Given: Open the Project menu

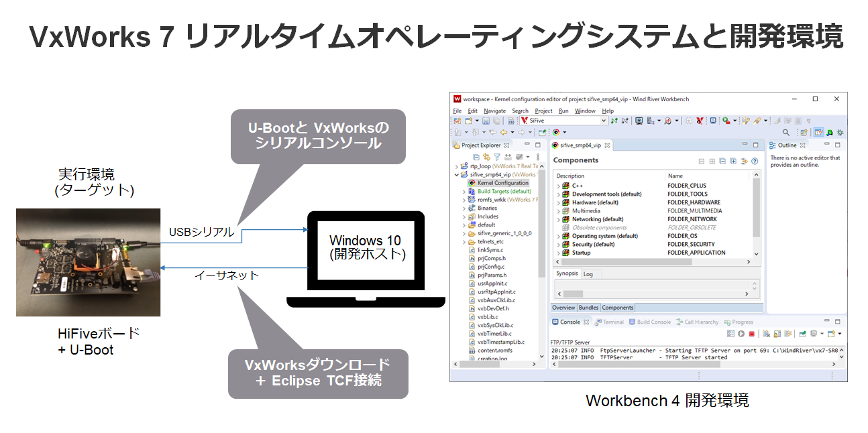Looking at the screenshot, I should coord(543,111).
